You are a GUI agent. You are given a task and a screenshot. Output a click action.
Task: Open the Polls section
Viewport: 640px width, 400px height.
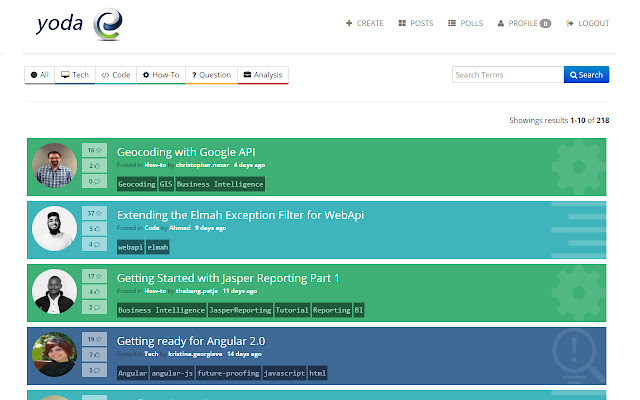[466, 23]
